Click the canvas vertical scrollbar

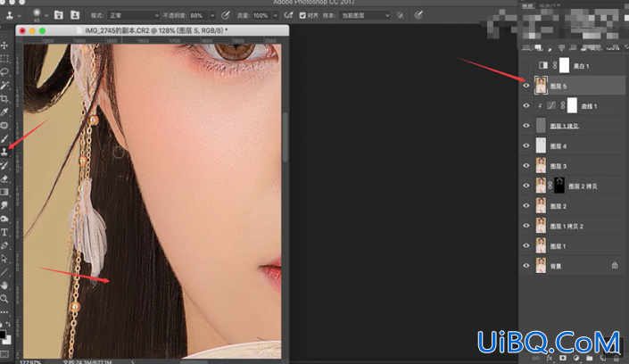click(x=286, y=136)
